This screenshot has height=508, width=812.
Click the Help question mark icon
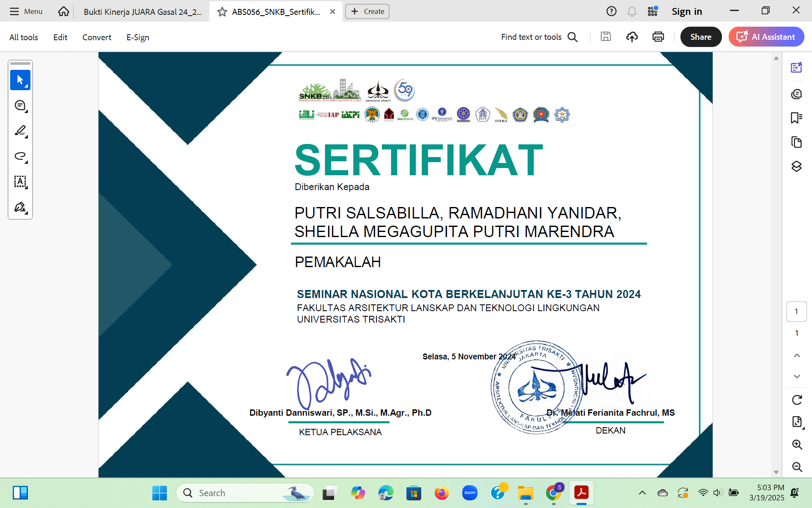[611, 11]
